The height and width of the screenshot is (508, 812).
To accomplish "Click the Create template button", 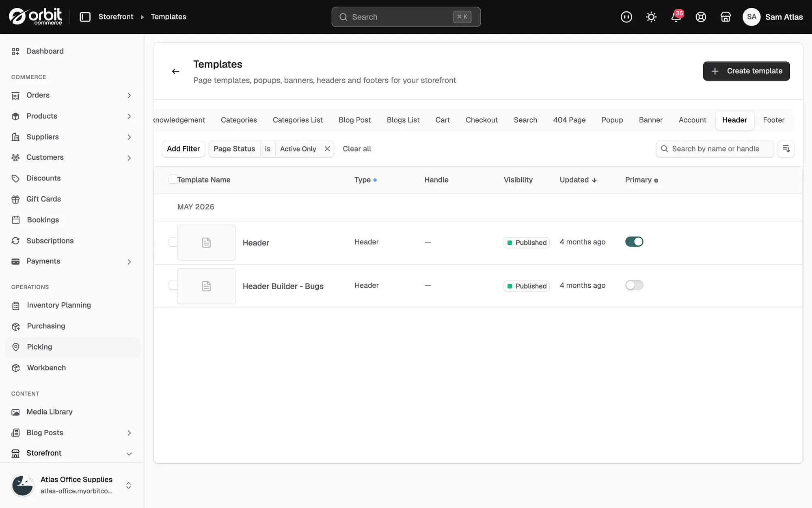I will pyautogui.click(x=746, y=71).
